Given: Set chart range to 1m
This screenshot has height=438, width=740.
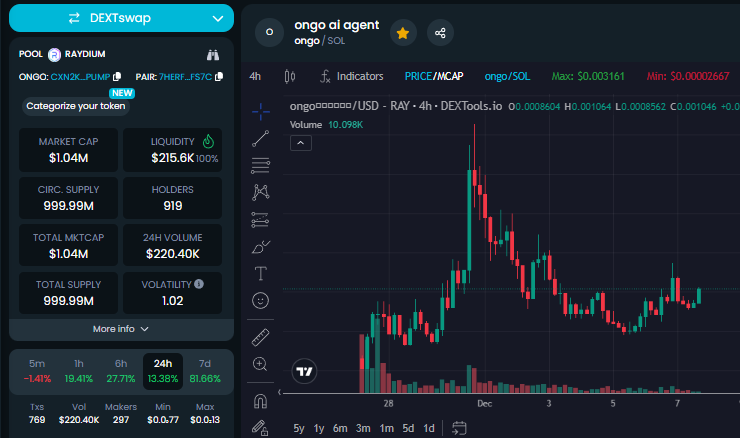Looking at the screenshot, I should [387, 429].
